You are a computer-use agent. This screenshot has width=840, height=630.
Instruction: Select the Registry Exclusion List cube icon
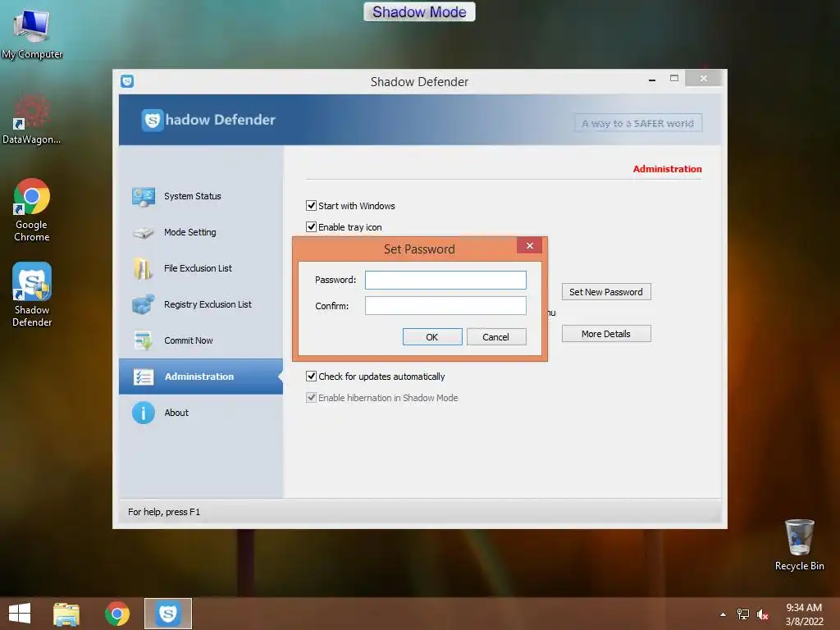143,304
